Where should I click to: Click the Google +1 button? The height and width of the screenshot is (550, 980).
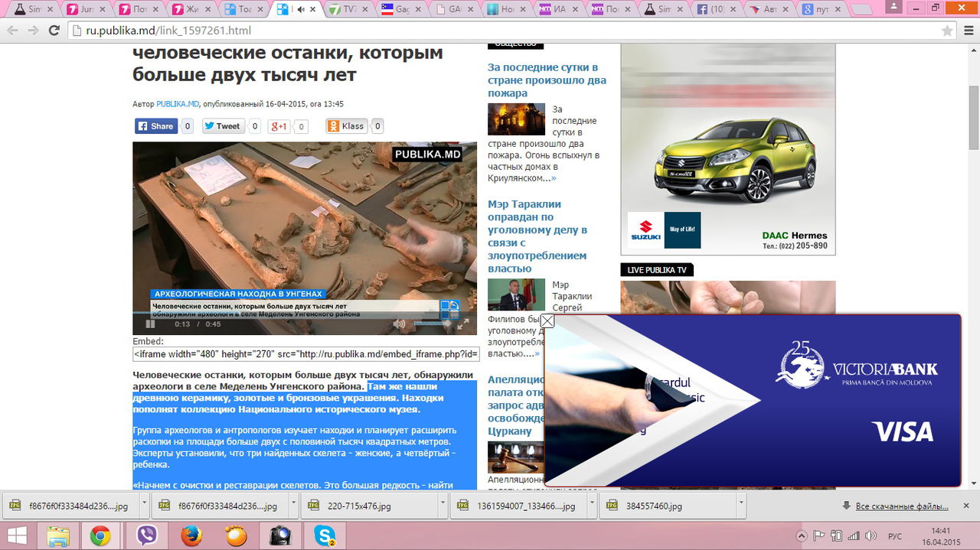tap(279, 126)
